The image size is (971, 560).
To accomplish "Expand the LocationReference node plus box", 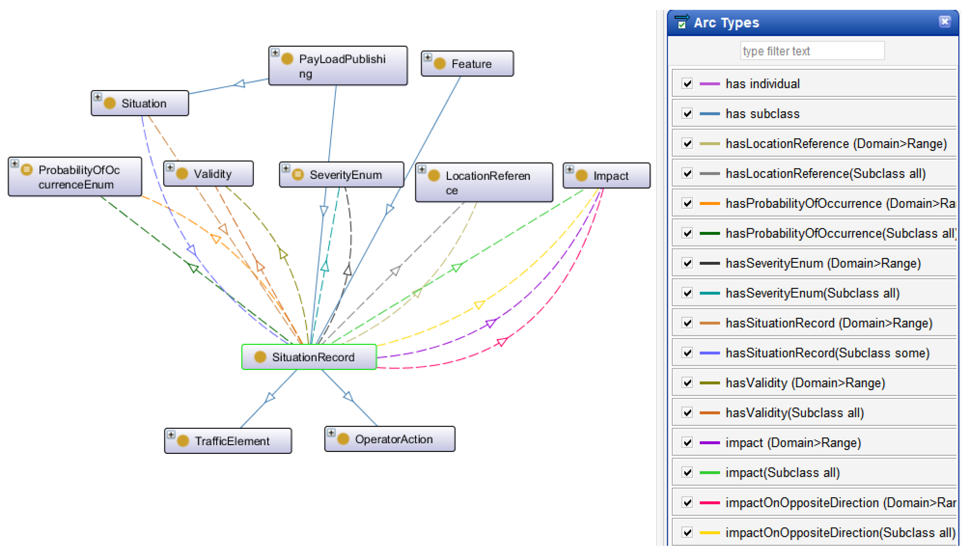I will (422, 169).
